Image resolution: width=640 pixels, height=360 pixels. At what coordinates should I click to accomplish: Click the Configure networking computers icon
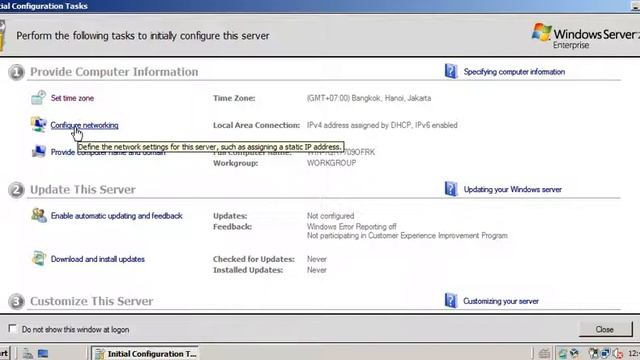(38, 124)
